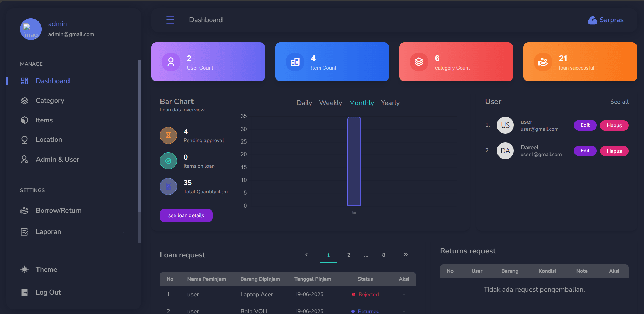Click the Category layers icon in sidebar
This screenshot has height=314, width=644.
pos(25,101)
